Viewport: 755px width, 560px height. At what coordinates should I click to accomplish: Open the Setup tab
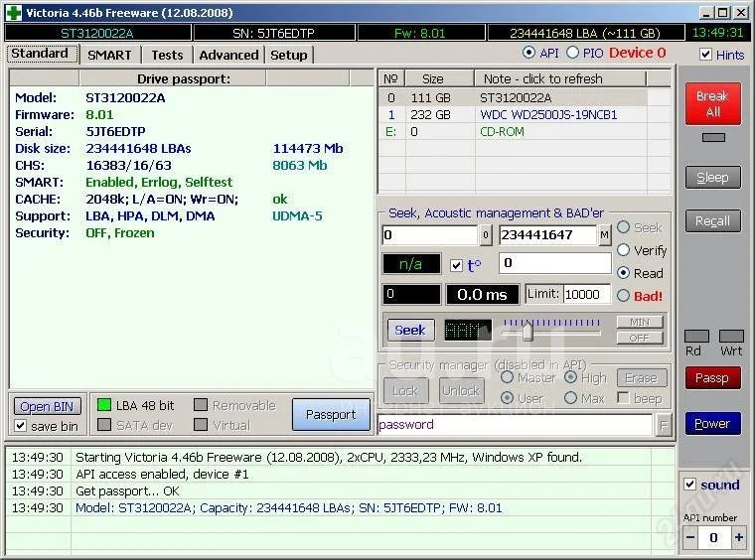[x=289, y=55]
